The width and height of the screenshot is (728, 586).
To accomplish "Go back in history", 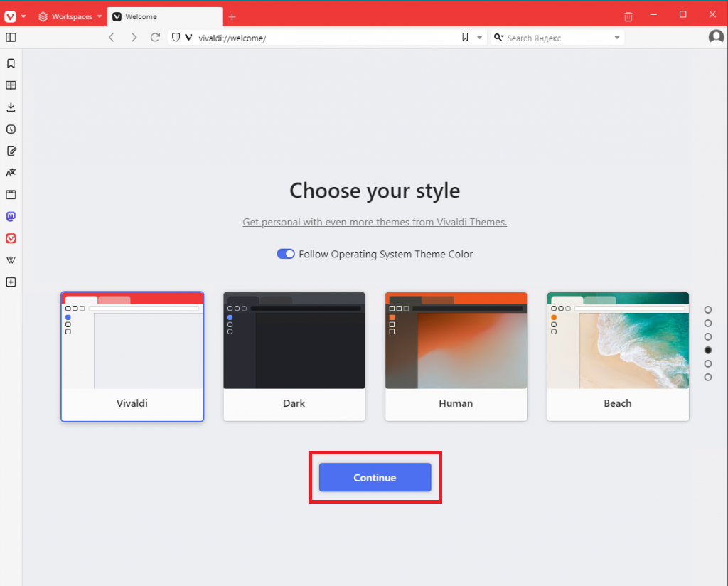I will point(112,38).
